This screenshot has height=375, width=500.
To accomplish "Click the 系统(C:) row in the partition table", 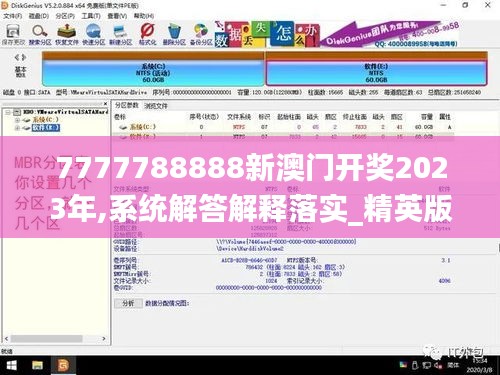I will [283, 127].
